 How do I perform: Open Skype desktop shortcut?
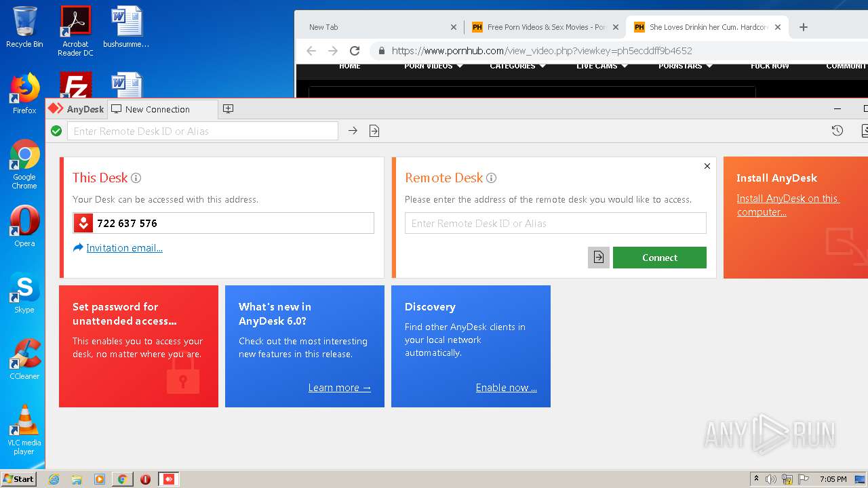click(24, 293)
